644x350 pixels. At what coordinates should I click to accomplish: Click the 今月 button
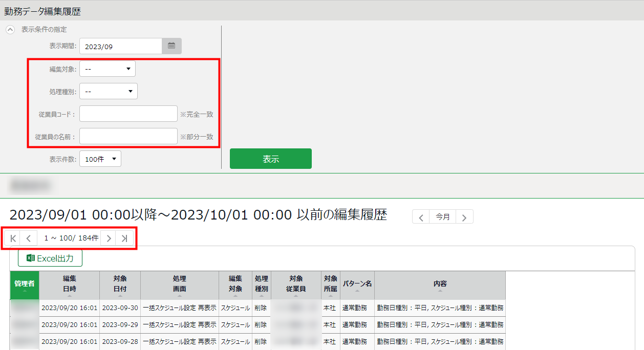pyautogui.click(x=443, y=217)
